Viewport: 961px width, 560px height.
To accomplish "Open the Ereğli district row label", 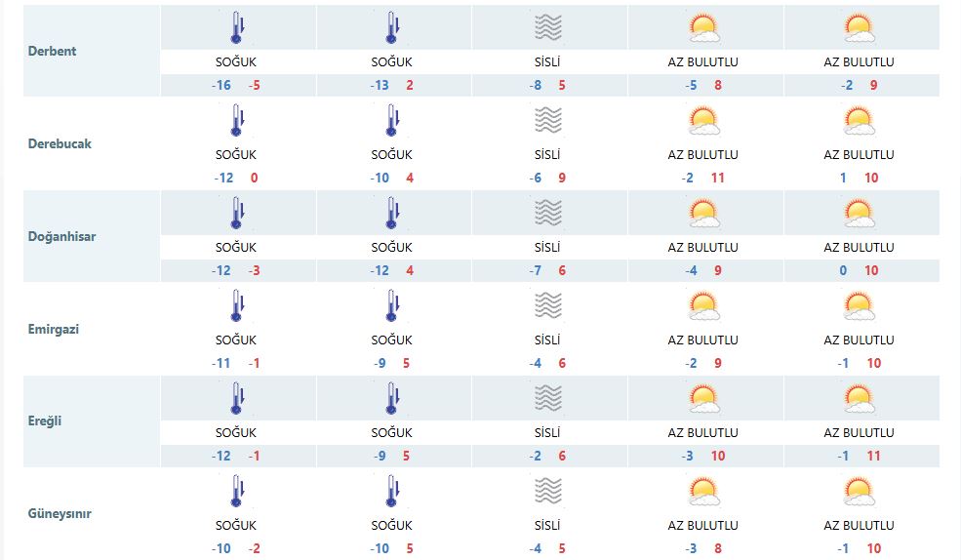I will (x=47, y=421).
